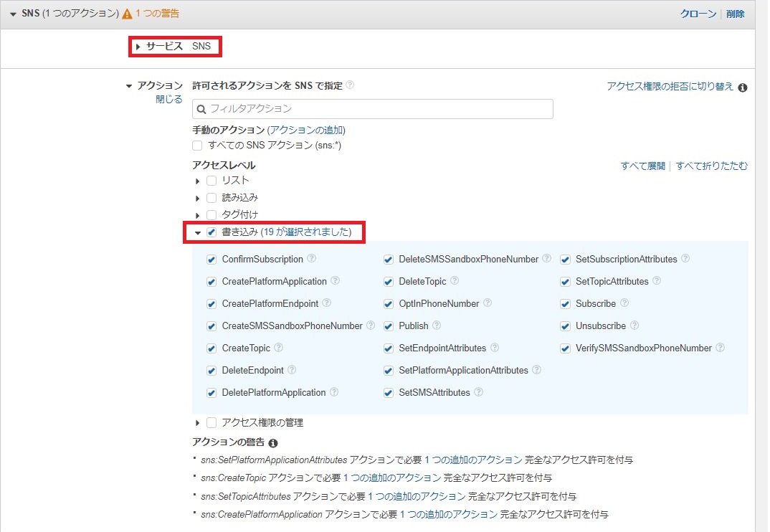Uncheck the CreateTopic checkbox
The width and height of the screenshot is (770, 532).
[x=211, y=348]
